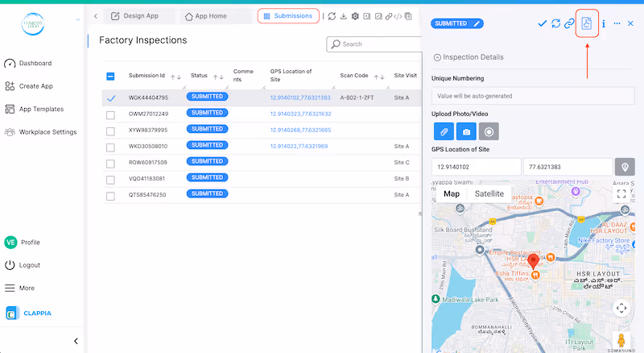Click the sync icon in detail panel

click(x=555, y=23)
